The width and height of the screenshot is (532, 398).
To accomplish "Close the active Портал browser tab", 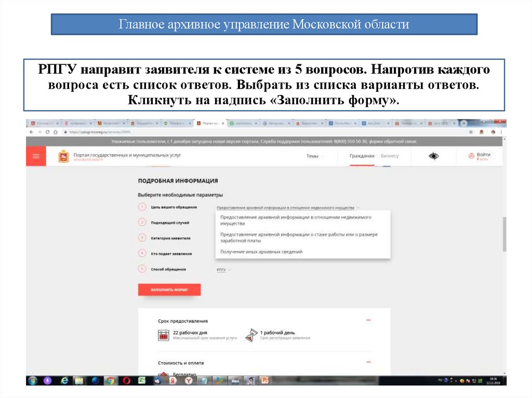I will [x=223, y=123].
